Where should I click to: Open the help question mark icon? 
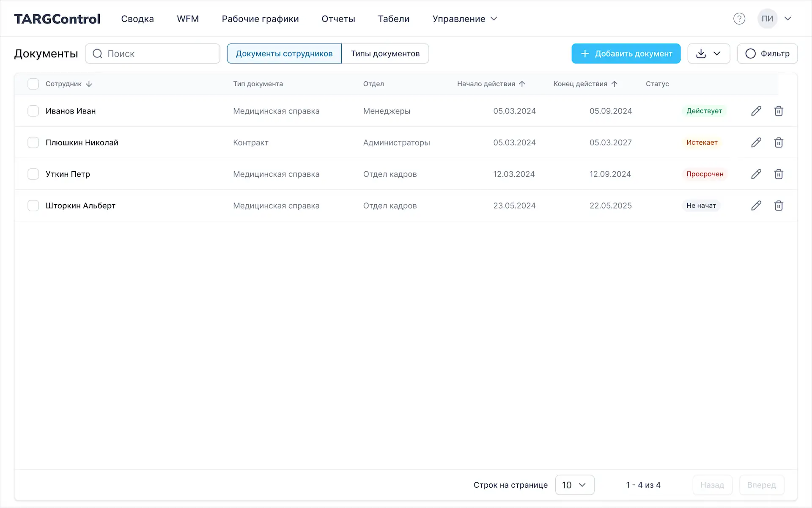pos(739,19)
